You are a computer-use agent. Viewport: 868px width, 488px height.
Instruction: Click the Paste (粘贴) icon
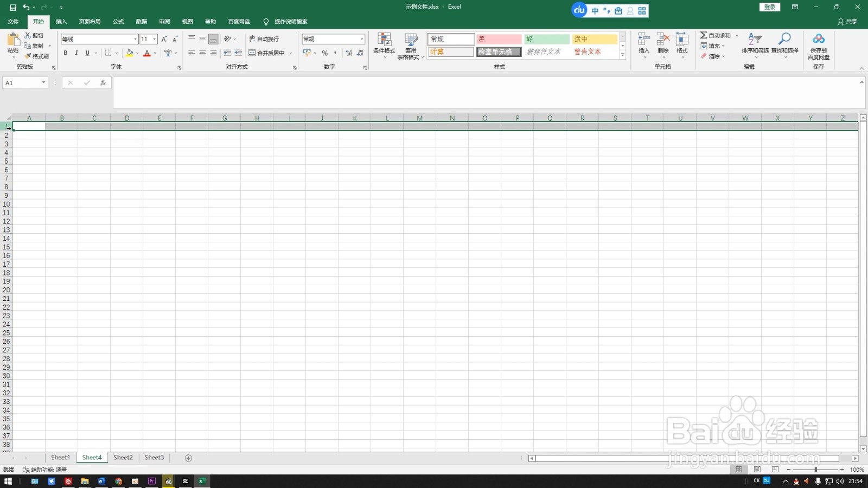[13, 40]
